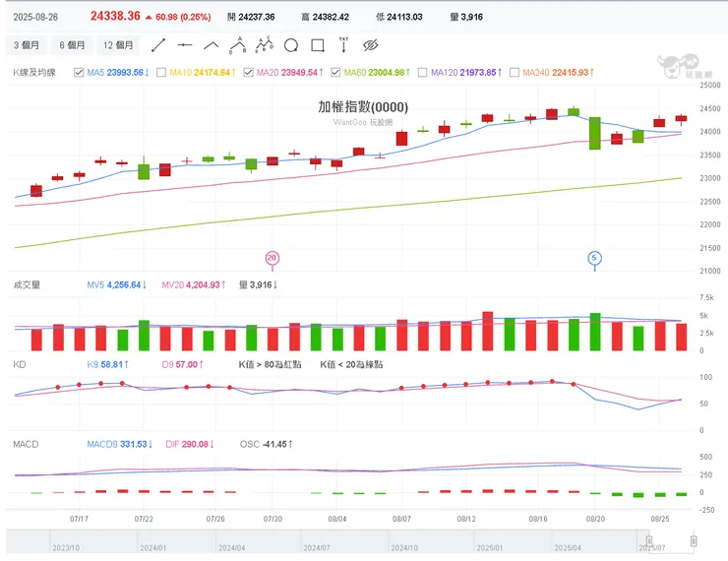Click the 成交量 section label
Viewport: 728px width, 561px height.
point(27,284)
